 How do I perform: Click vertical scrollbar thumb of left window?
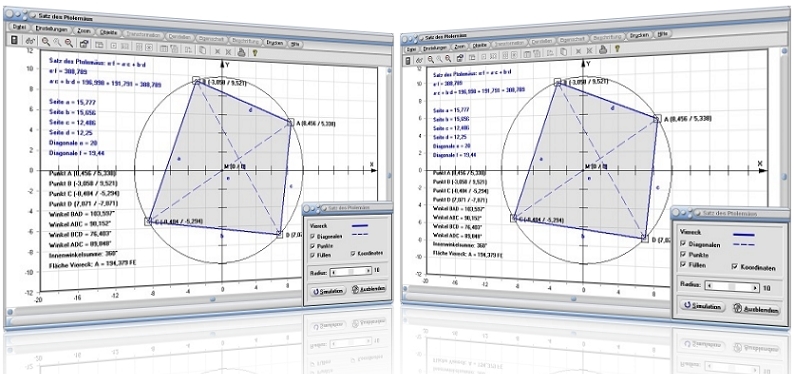389,175
